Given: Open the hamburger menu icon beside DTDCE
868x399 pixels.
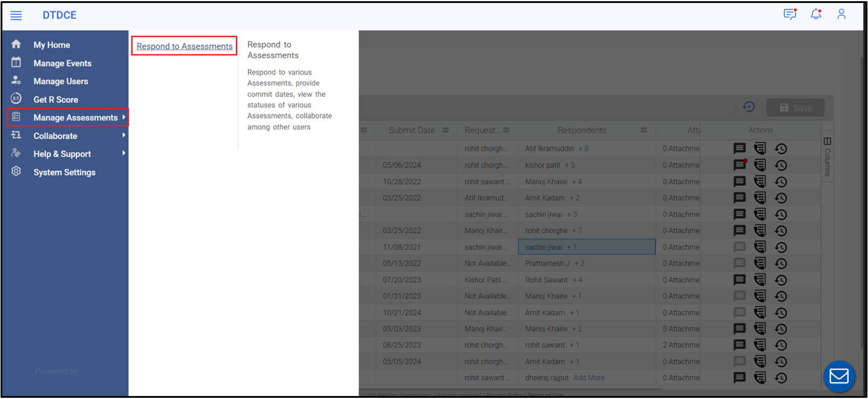Looking at the screenshot, I should [16, 16].
